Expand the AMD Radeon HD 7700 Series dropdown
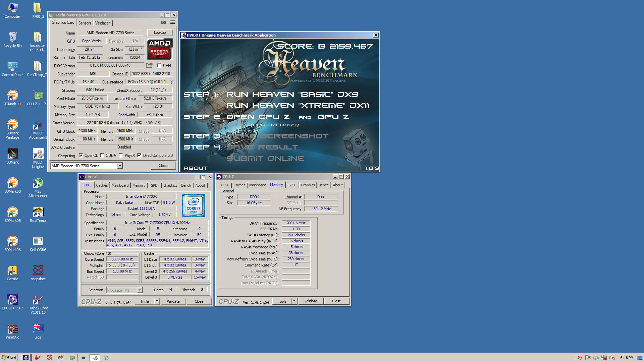This screenshot has width=644, height=362. click(119, 166)
